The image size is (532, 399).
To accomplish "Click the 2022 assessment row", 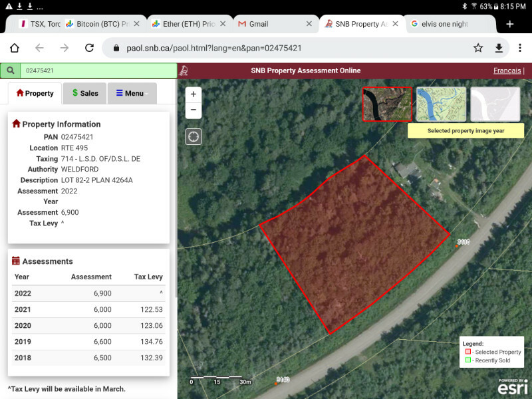I will point(88,293).
